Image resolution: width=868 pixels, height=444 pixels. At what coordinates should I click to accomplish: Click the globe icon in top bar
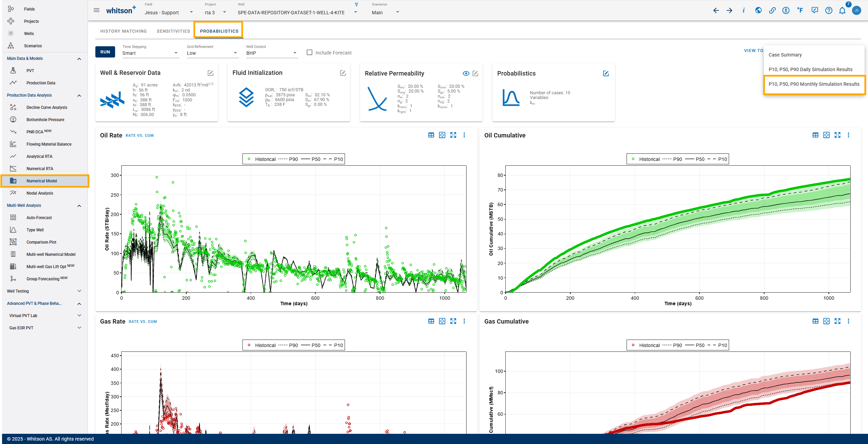tap(758, 11)
